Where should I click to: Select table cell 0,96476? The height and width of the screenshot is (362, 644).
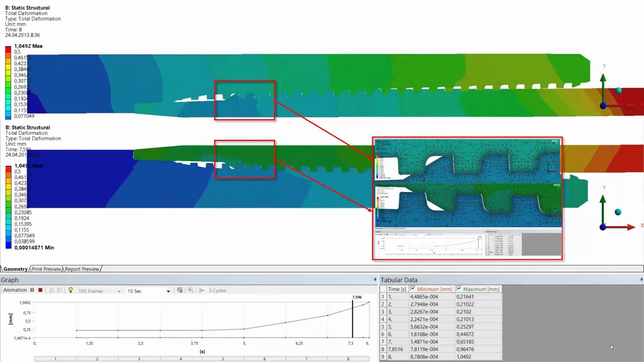click(x=478, y=349)
